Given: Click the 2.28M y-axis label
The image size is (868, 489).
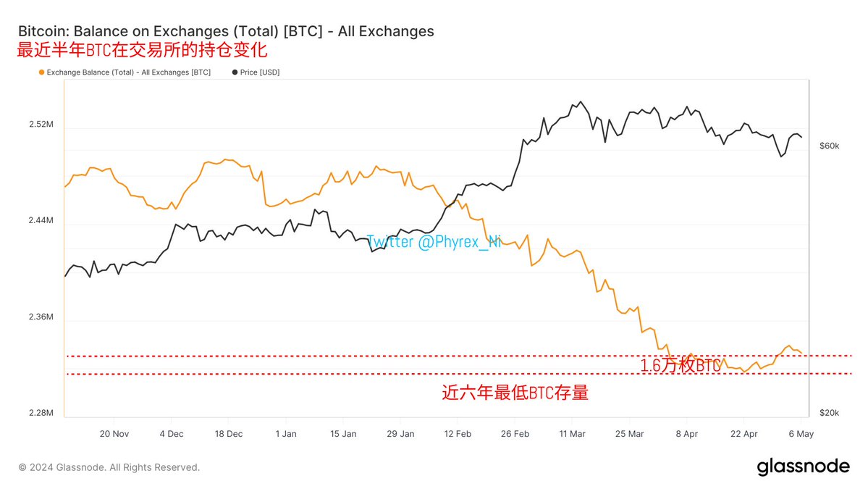Looking at the screenshot, I should (x=41, y=413).
